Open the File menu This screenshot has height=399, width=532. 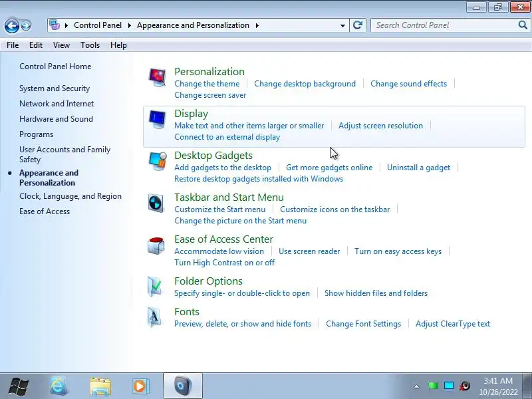pos(13,45)
